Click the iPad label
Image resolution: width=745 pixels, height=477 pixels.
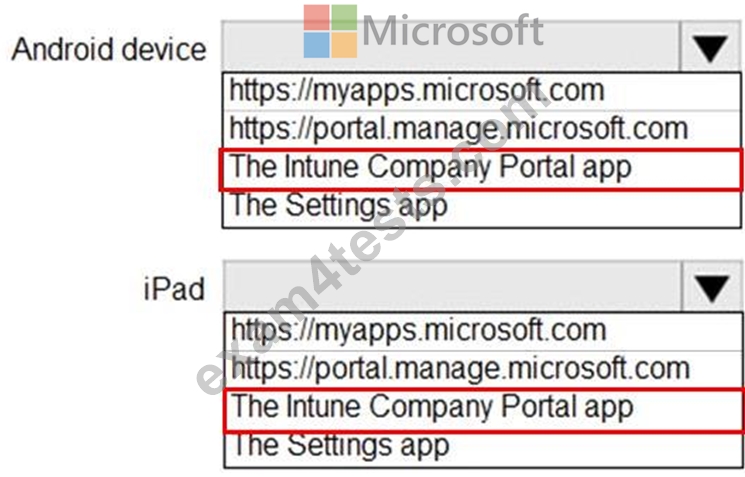(x=174, y=289)
